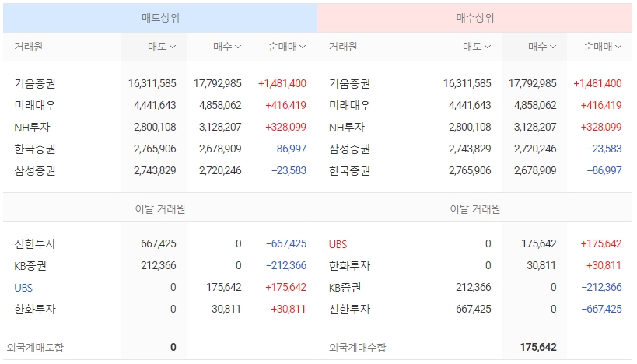Screen dimensions: 637x364
Task: Sort by 매도 column in 매수상위 table
Action: (x=477, y=47)
